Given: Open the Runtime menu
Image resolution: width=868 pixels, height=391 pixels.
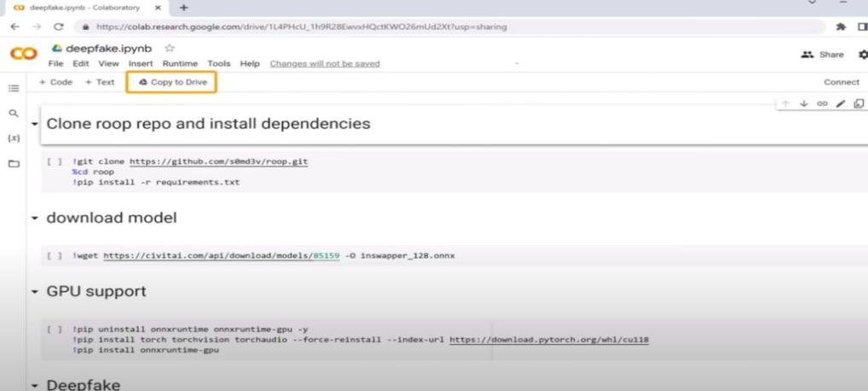Looking at the screenshot, I should 180,64.
